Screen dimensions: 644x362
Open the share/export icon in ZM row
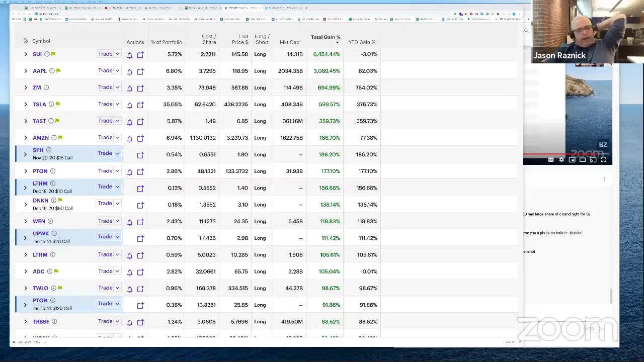pos(140,88)
